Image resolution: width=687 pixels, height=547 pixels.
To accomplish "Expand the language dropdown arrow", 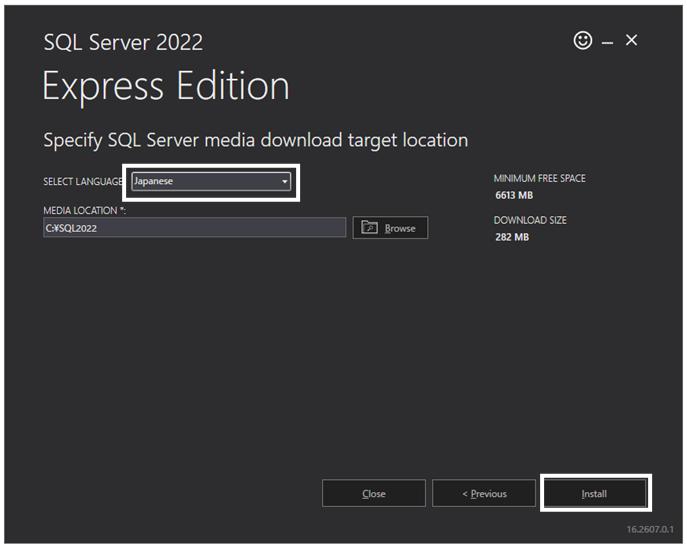I will [285, 181].
